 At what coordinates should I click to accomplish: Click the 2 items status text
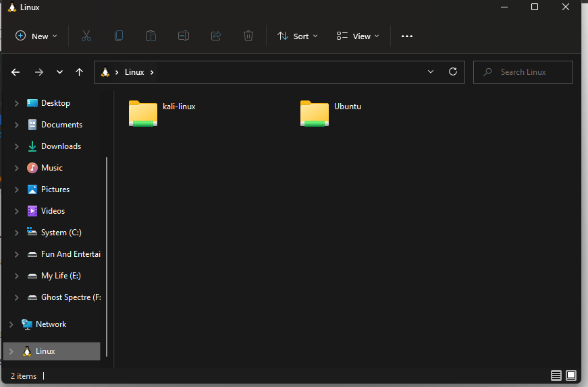24,376
